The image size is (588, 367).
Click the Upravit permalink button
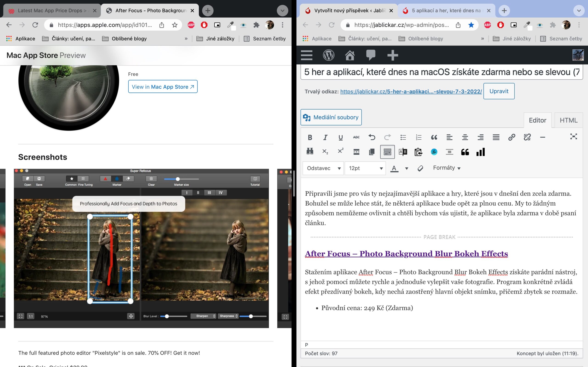pyautogui.click(x=499, y=91)
